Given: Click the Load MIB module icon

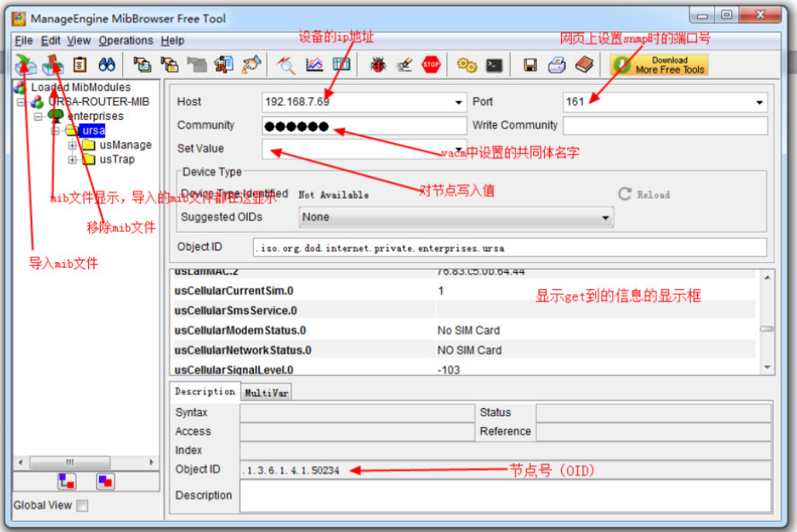Looking at the screenshot, I should pos(26,64).
